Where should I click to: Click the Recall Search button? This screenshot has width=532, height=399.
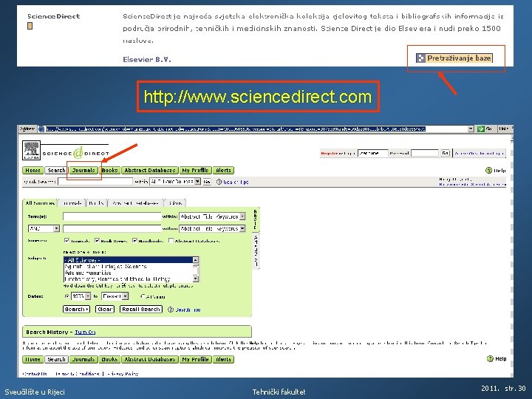coord(141,310)
